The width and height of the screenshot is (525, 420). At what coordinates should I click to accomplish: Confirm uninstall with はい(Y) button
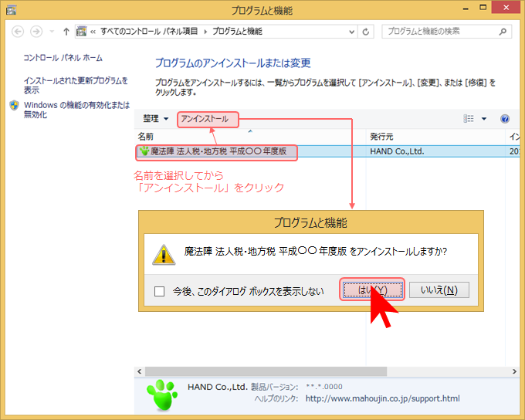(x=372, y=290)
